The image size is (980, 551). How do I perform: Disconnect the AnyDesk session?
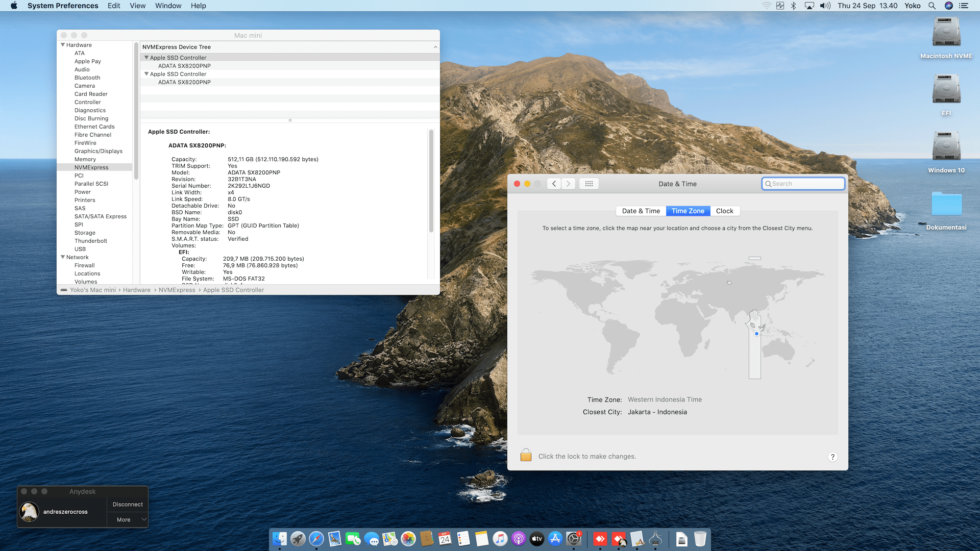pyautogui.click(x=128, y=504)
